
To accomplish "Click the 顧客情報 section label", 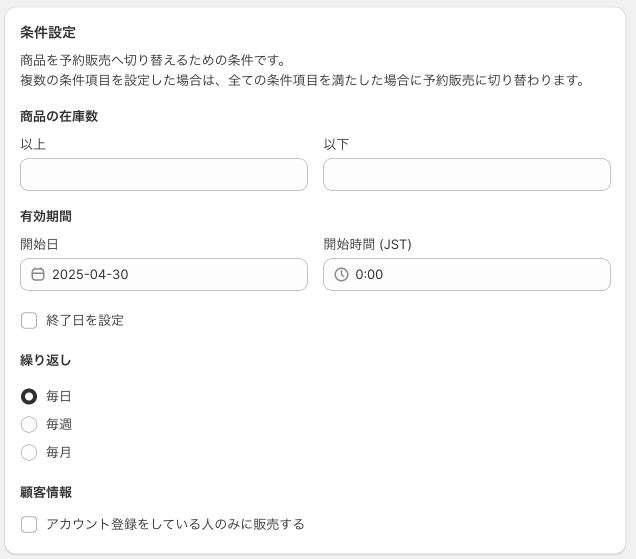I will 46,492.
